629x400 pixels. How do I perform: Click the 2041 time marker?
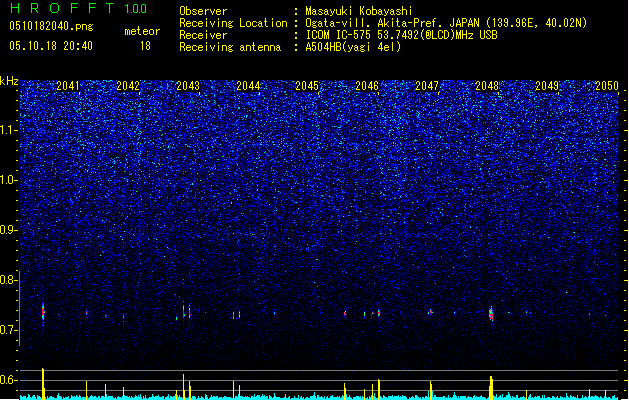(x=68, y=86)
